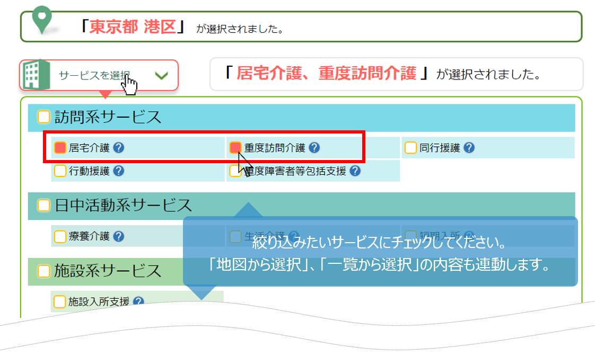This screenshot has height=364, width=595.
Task: Open help icon next to 重度障害者等包括支援
Action: coord(355,171)
